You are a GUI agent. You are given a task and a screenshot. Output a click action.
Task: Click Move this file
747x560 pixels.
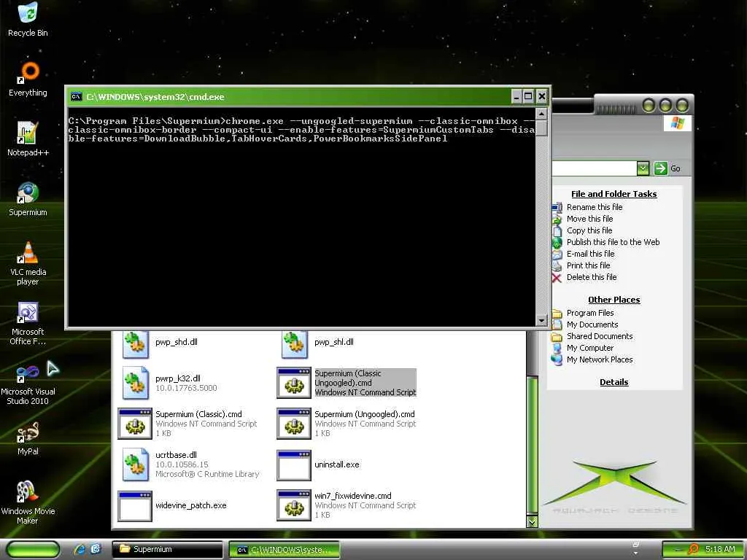point(589,219)
